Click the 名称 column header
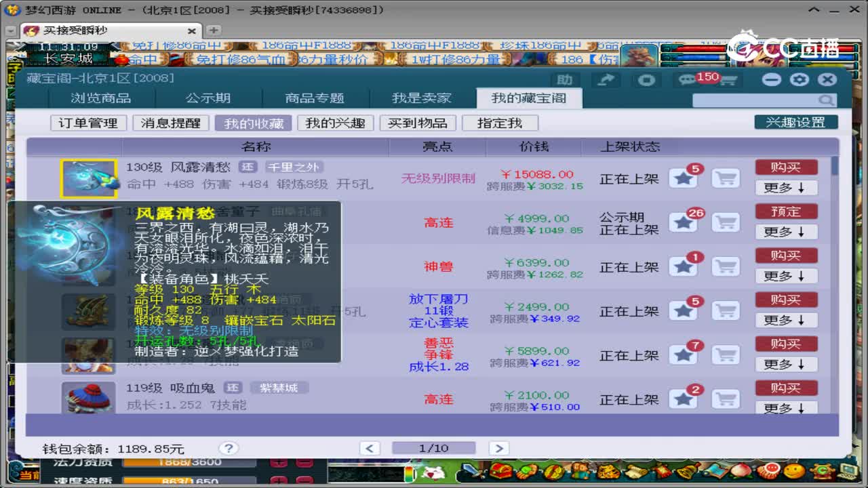 click(x=256, y=146)
